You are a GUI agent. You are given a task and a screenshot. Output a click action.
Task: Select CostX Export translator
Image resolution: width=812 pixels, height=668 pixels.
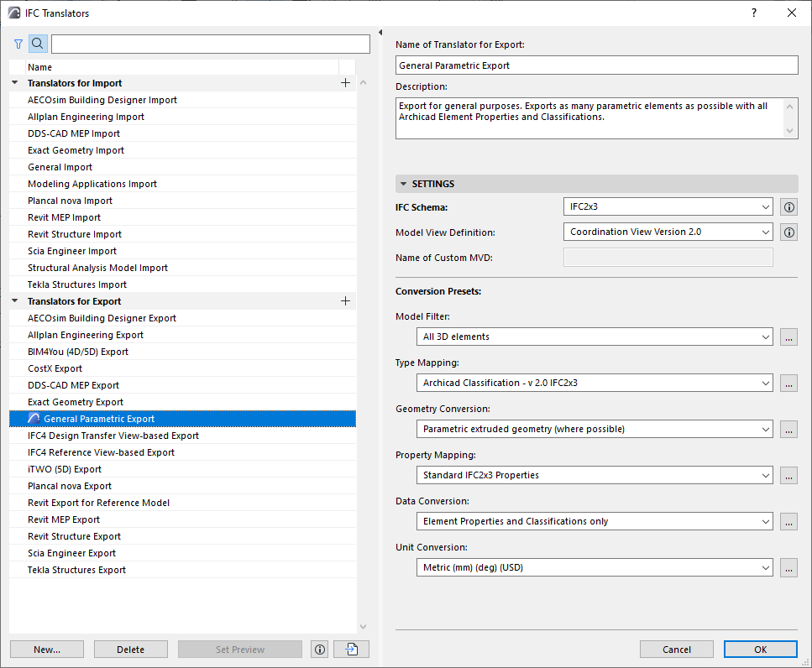tap(182, 368)
